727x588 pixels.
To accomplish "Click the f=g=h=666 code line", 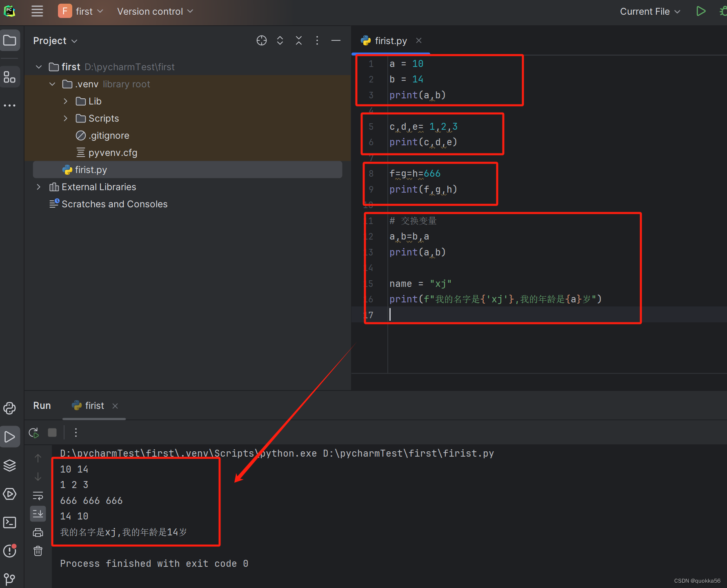I will pyautogui.click(x=415, y=174).
